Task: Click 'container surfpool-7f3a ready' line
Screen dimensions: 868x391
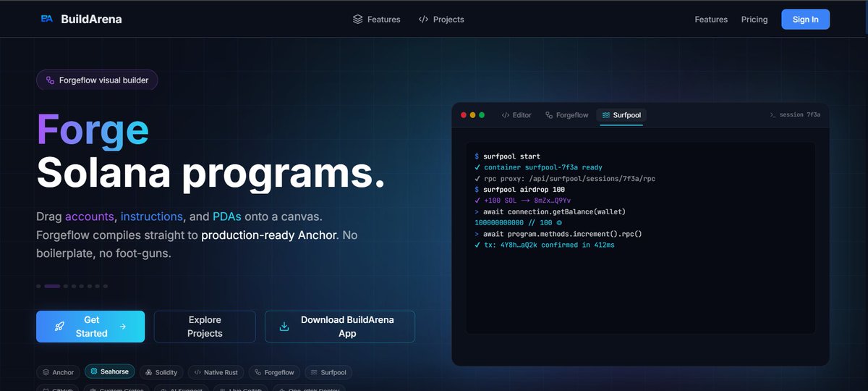Action: (x=538, y=167)
